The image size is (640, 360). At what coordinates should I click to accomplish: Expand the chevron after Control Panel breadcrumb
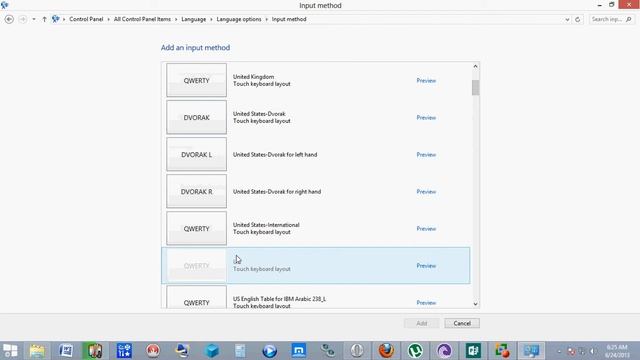click(109, 19)
